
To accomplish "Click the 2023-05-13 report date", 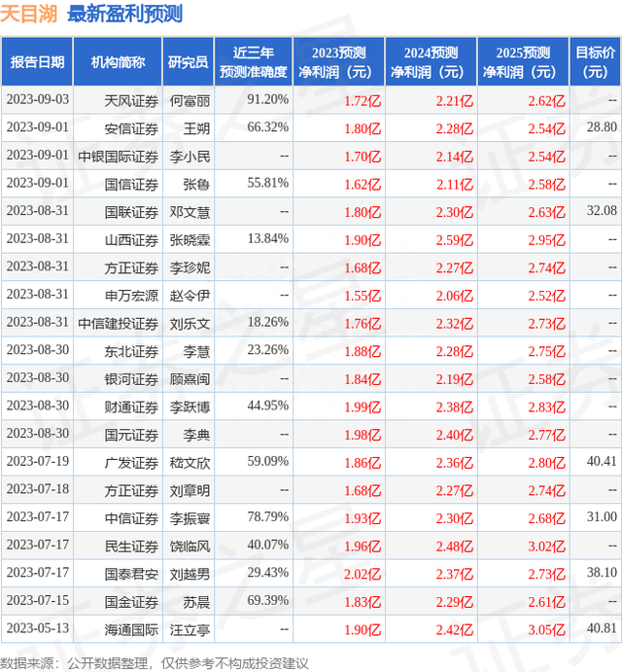I will pos(38,628).
